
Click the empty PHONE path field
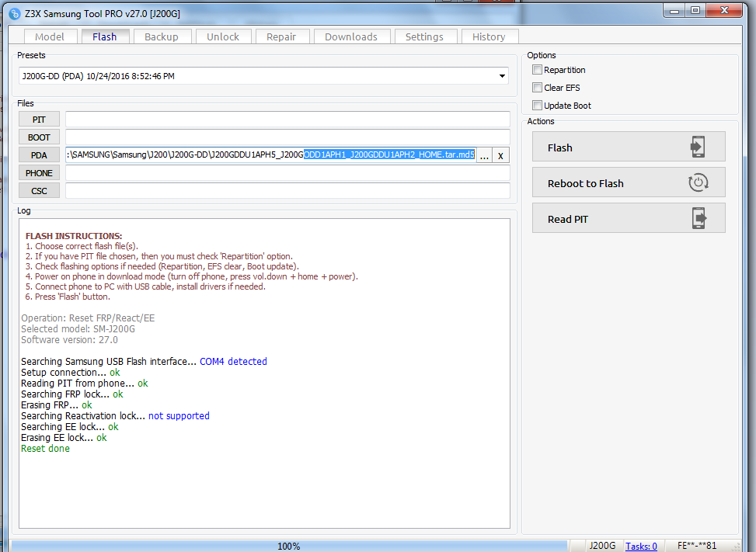click(x=287, y=173)
